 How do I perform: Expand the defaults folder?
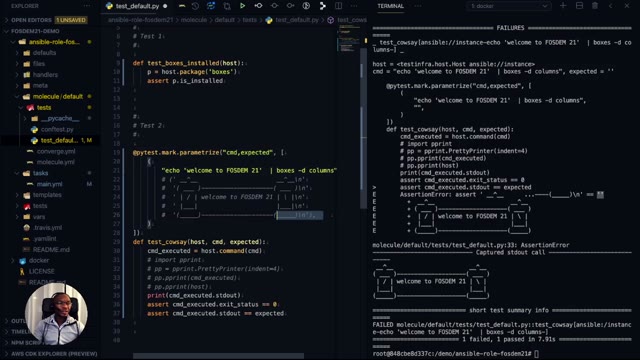point(17,53)
